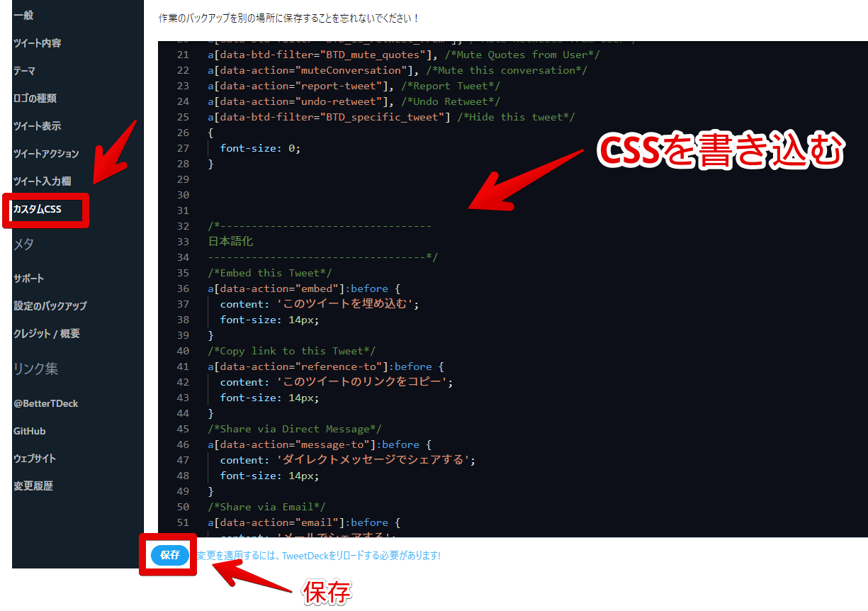Image resolution: width=868 pixels, height=611 pixels.
Task: Open the カスタムCSS section
Action: tap(37, 209)
